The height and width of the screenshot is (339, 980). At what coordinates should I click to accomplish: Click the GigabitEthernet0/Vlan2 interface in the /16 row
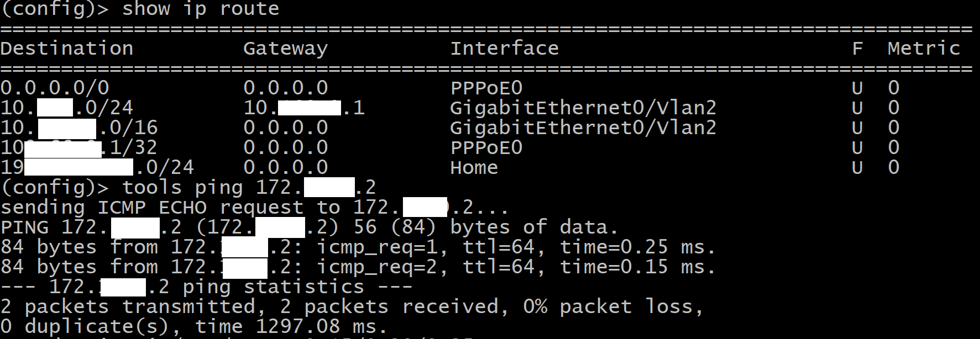click(583, 128)
